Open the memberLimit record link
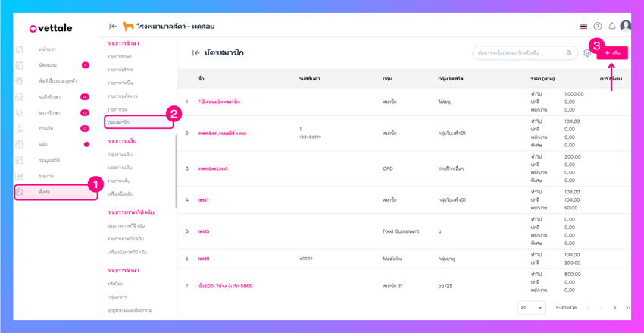The image size is (644, 333). point(212,168)
